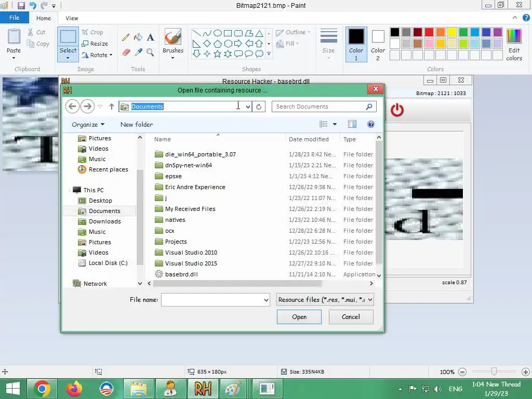Show the preview pane in file dialog
The height and width of the screenshot is (399, 532).
pos(352,124)
